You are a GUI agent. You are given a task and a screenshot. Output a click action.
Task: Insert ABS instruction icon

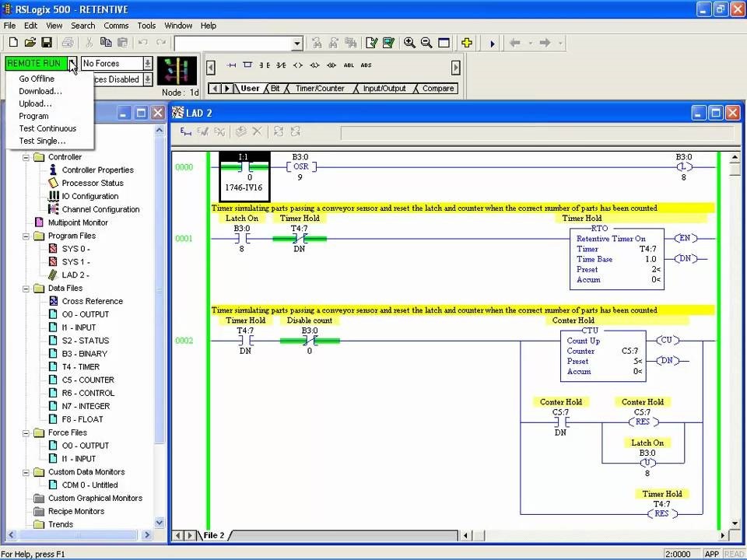point(366,65)
